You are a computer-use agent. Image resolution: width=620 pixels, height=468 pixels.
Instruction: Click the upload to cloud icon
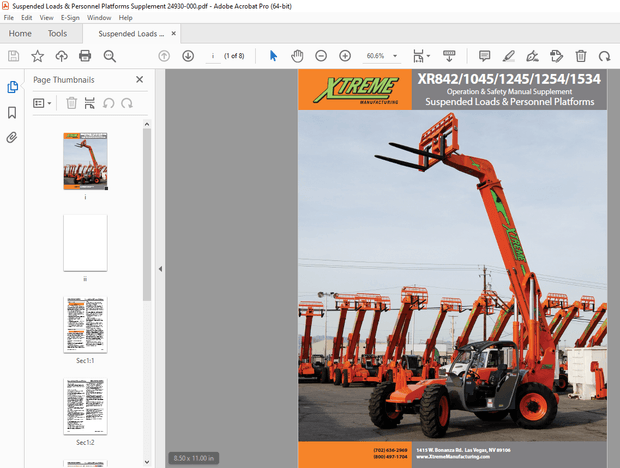tap(61, 56)
